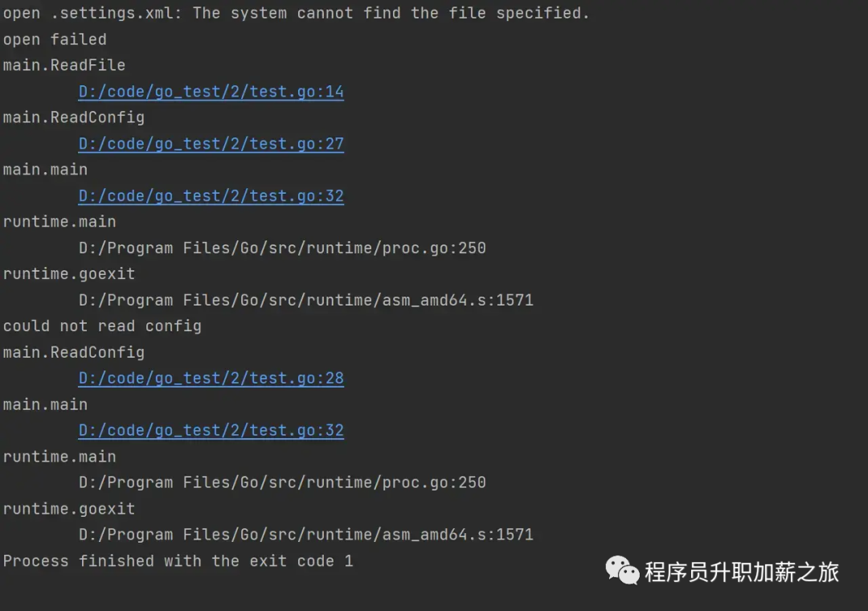Click the proc.go:250 path in the first stack trace
This screenshot has height=611, width=868.
(x=282, y=248)
